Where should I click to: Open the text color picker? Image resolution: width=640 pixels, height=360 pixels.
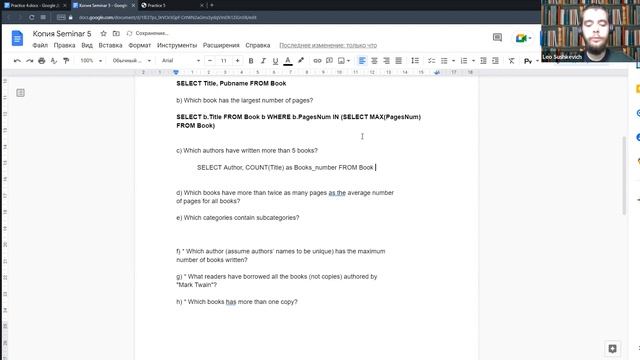point(288,61)
